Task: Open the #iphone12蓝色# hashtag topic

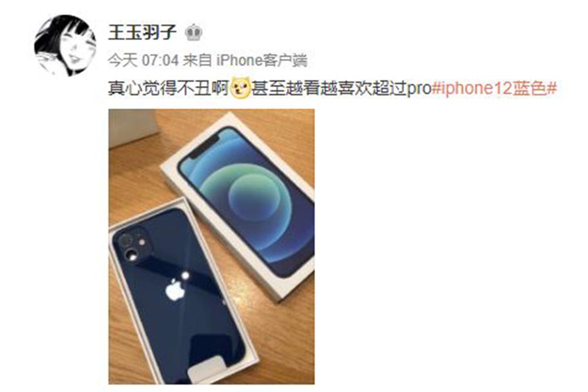Action: click(494, 88)
